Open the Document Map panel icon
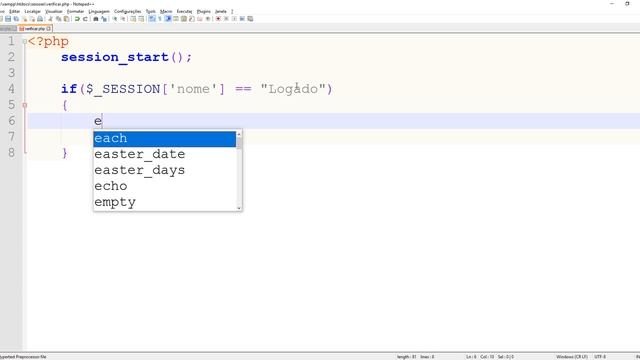 click(184, 19)
